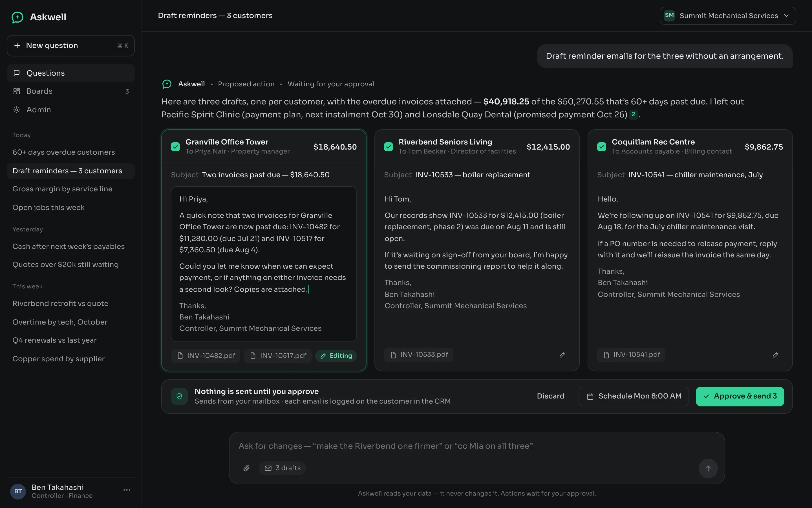Click in the Granville email body editor
The image size is (812, 508).
pyautogui.click(x=264, y=264)
